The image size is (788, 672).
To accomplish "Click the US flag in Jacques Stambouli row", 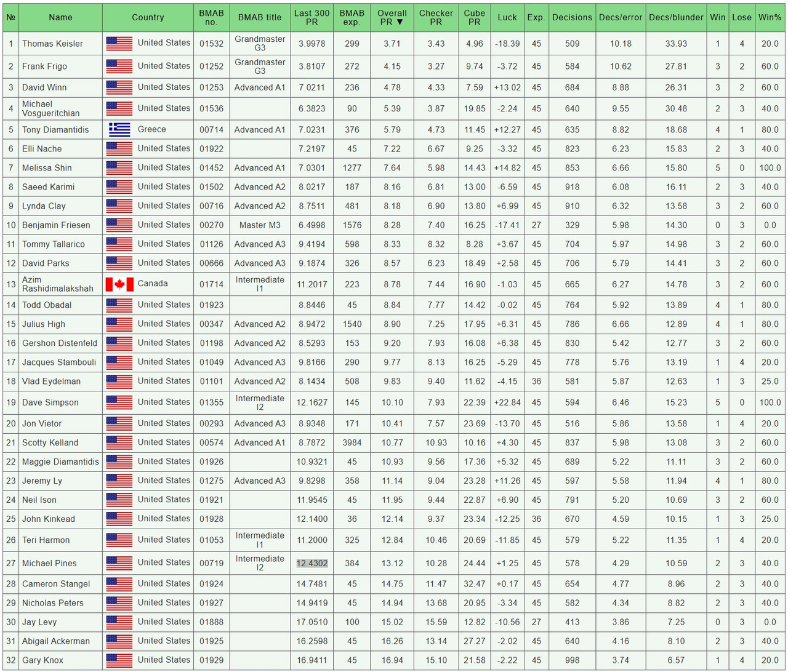I will (119, 362).
